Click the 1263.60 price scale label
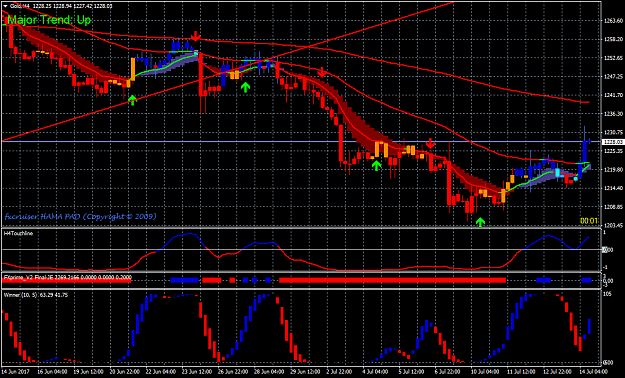Screen dimensions: 625x378 tap(613, 21)
